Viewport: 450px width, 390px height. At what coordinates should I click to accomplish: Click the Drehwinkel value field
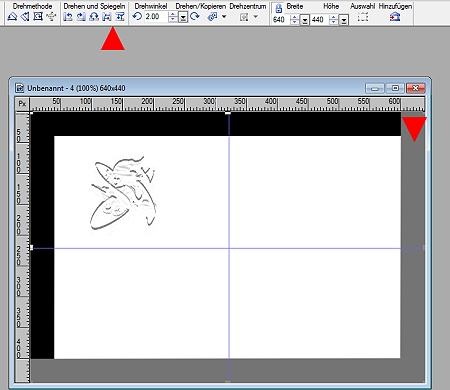(156, 16)
